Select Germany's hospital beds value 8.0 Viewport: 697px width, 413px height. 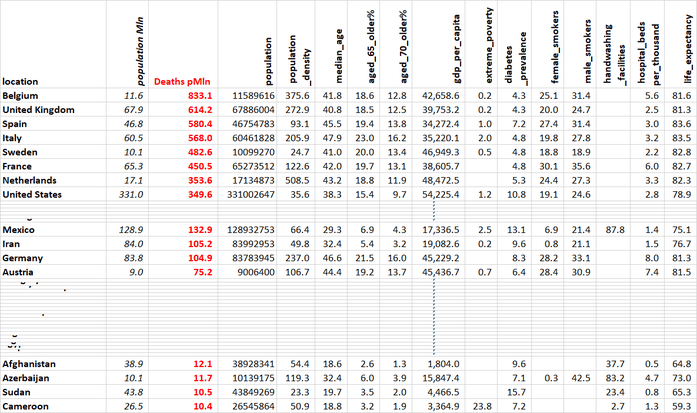652,258
